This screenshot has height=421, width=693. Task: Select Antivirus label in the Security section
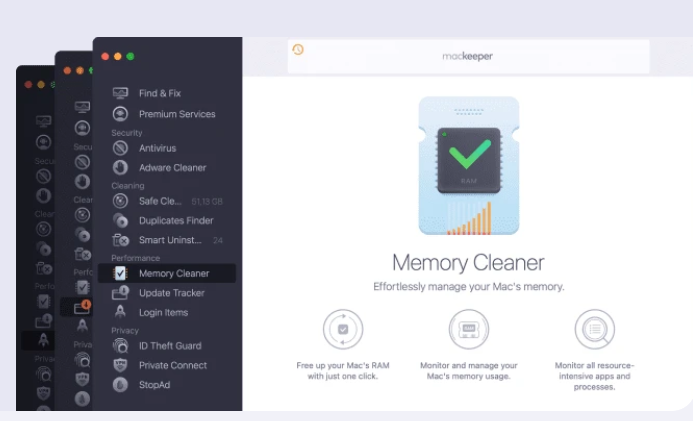(157, 148)
